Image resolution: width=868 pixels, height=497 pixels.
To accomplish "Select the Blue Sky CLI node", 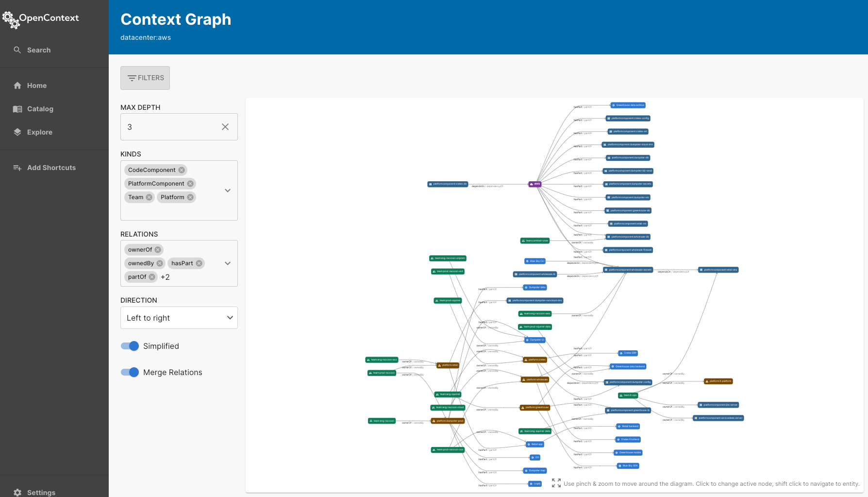I will tap(535, 261).
